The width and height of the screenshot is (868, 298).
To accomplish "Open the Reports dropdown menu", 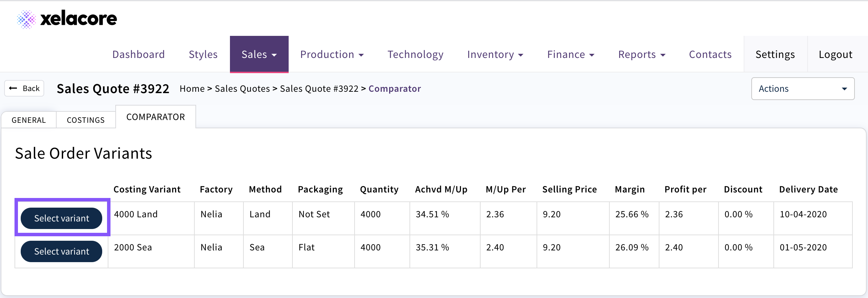I will (x=642, y=54).
